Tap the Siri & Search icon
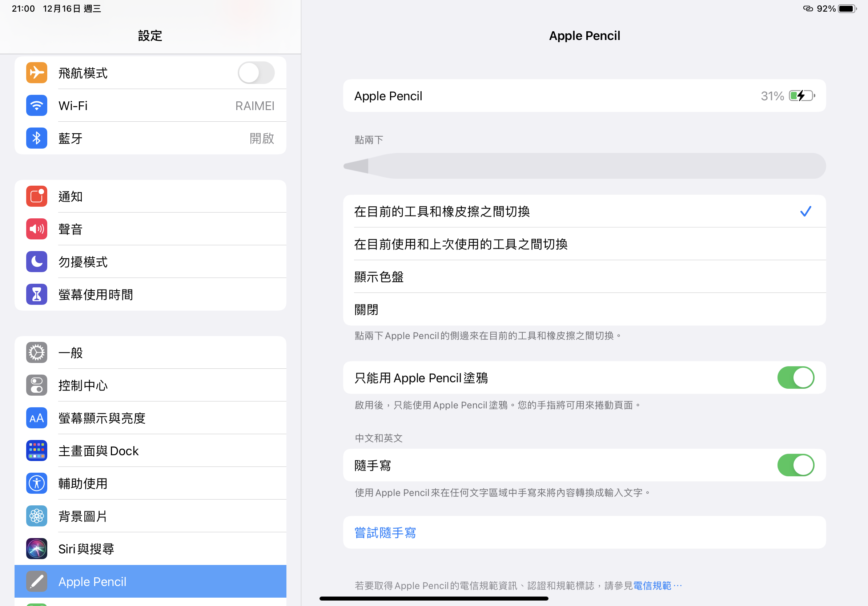Viewport: 868px width, 606px height. (37, 549)
